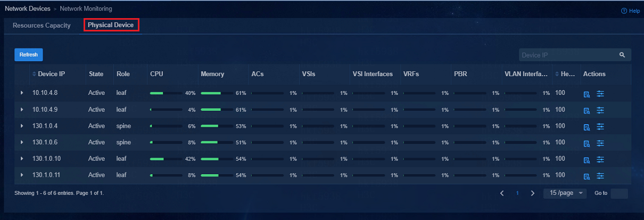Click sliders icon for device 130.1.0.11
644x220 pixels.
pyautogui.click(x=600, y=176)
